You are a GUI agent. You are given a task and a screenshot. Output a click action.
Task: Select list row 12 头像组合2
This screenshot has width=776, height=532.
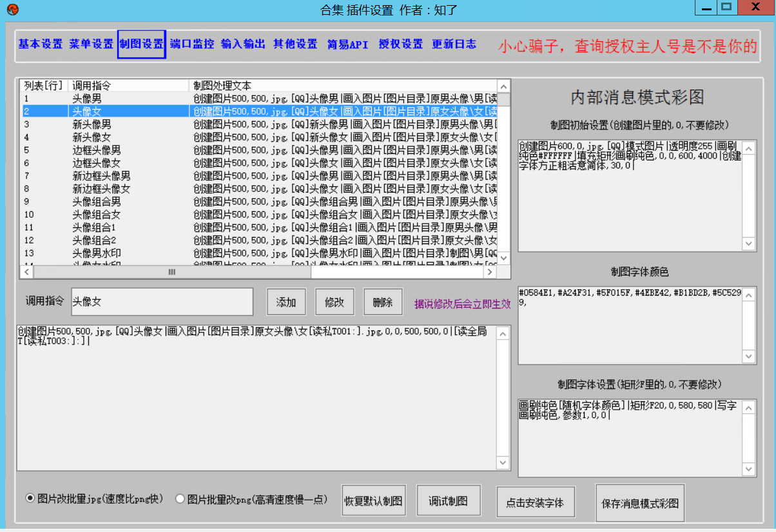[x=259, y=240]
